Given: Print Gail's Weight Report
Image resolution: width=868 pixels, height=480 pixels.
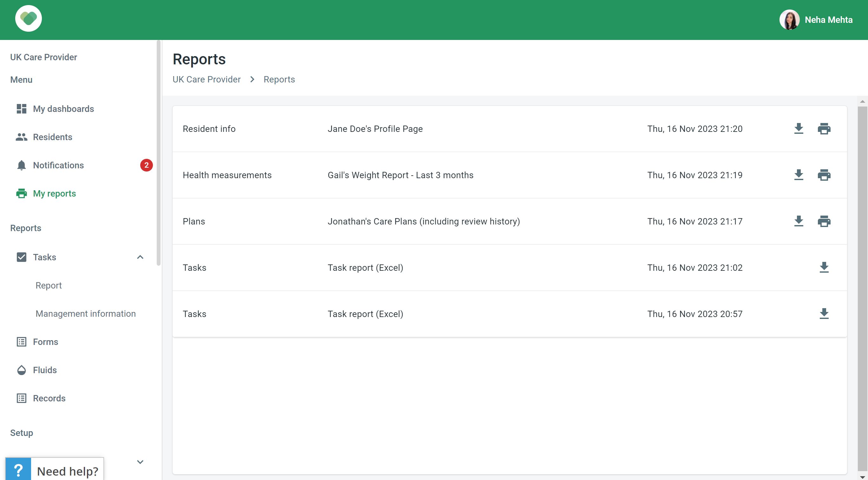Looking at the screenshot, I should click(x=824, y=175).
